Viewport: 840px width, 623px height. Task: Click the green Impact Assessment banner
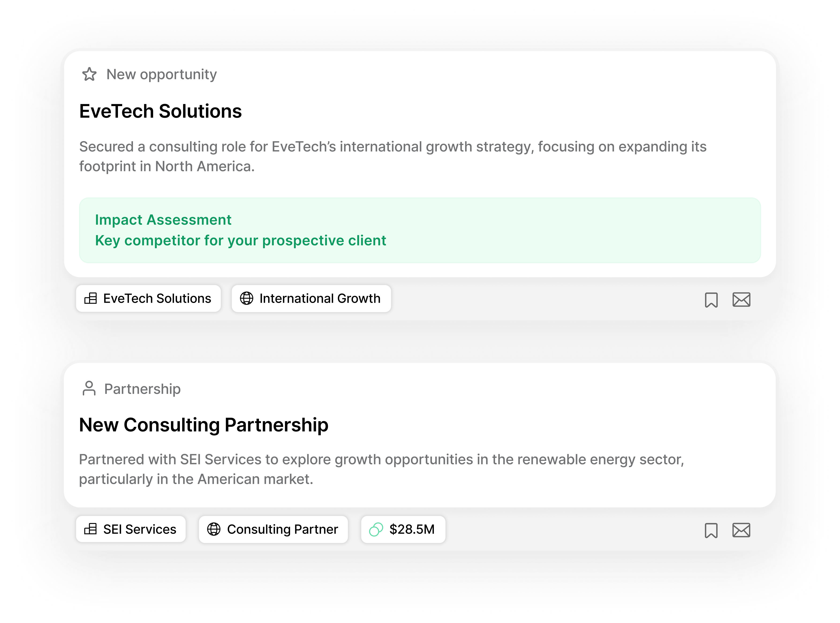click(x=420, y=230)
